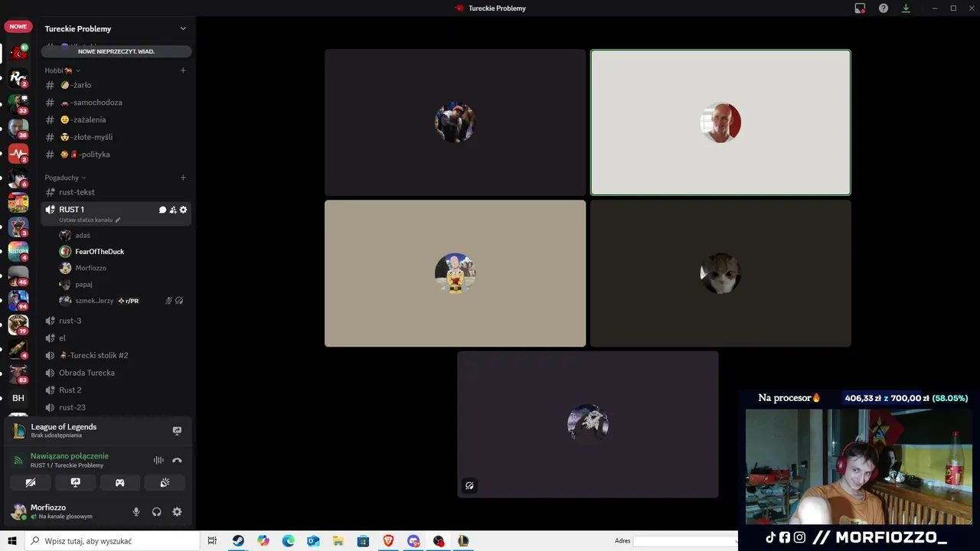Open the zażalenia text channel
980x551 pixels.
(116, 120)
